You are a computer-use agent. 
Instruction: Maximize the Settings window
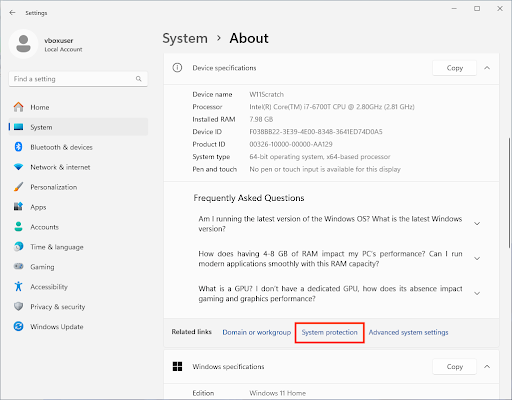pos(477,9)
